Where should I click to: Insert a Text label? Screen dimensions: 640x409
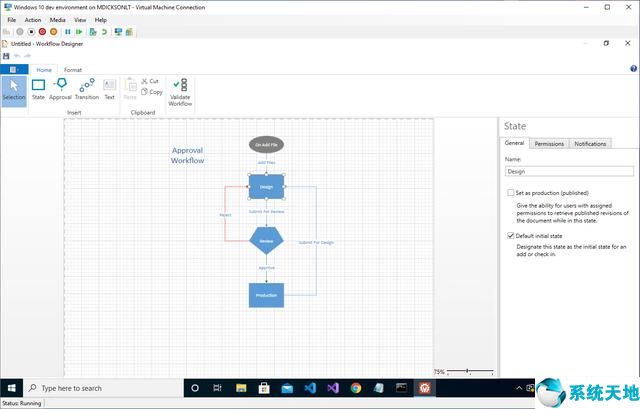(x=110, y=90)
